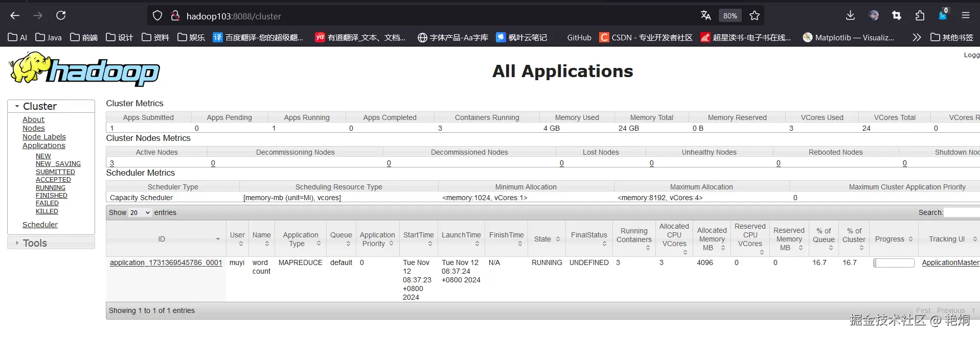Open the CSDN bookmark
The width and height of the screenshot is (980, 337).
[x=646, y=37]
